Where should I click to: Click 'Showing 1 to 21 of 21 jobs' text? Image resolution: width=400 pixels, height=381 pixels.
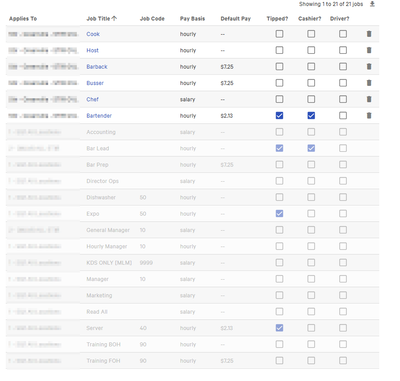331,4
